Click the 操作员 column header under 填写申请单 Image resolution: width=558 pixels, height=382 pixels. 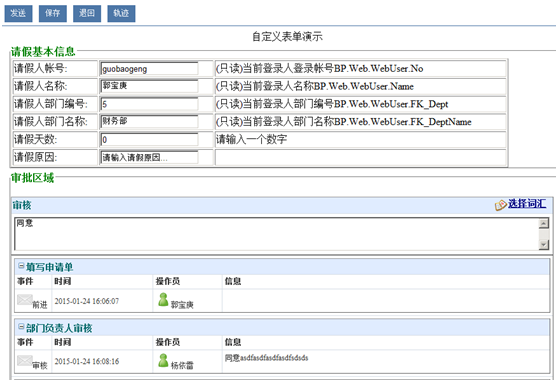[x=168, y=281]
